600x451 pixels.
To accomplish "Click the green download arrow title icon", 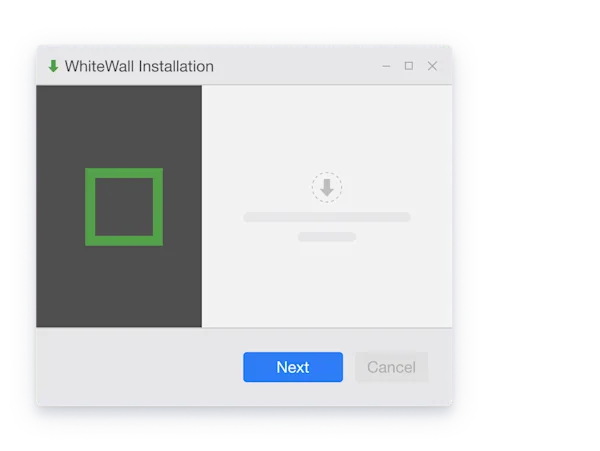I will (53, 66).
